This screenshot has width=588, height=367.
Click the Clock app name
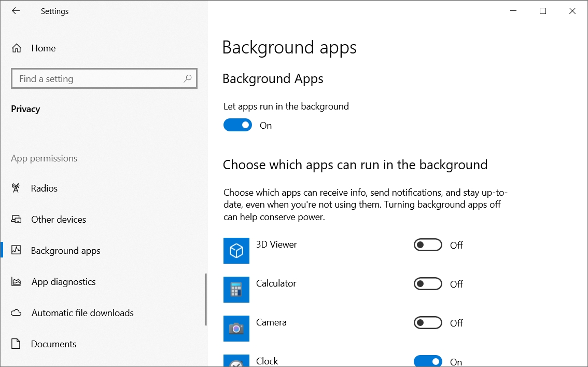(267, 361)
